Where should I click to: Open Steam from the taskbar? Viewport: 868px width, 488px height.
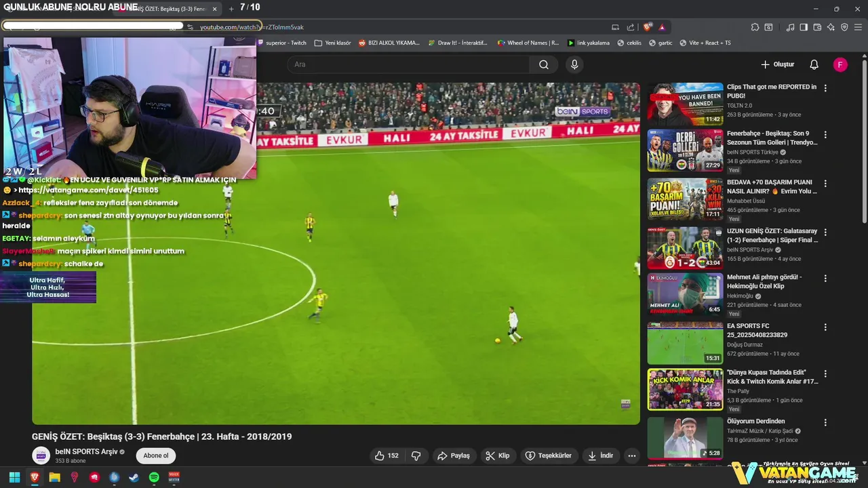[x=134, y=477]
